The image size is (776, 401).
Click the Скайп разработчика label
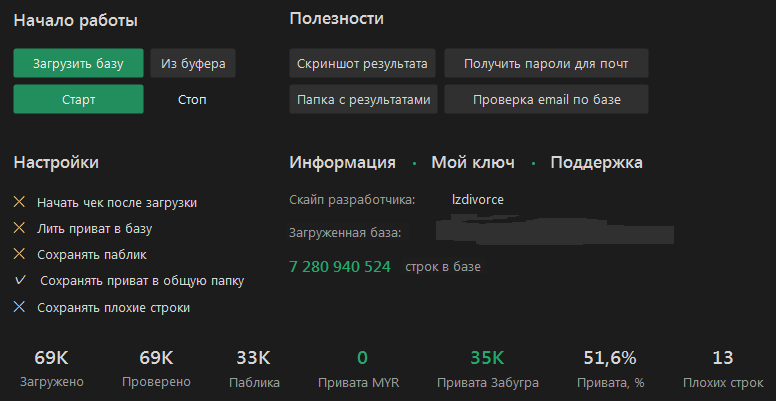pyautogui.click(x=352, y=200)
